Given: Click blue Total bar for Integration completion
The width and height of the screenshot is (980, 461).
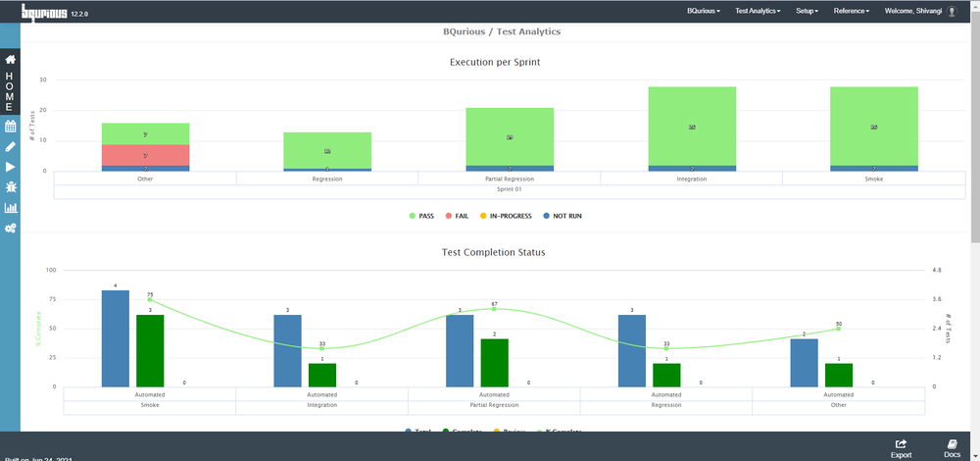Looking at the screenshot, I should point(287,351).
